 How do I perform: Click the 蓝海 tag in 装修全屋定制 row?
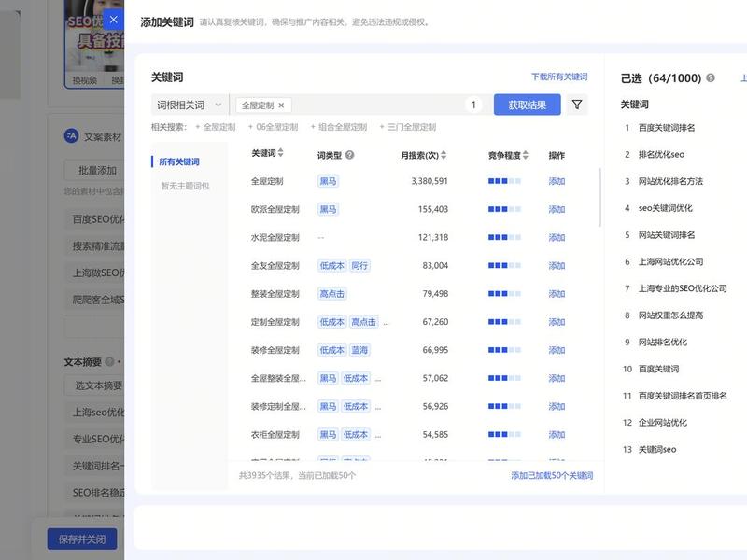point(359,350)
